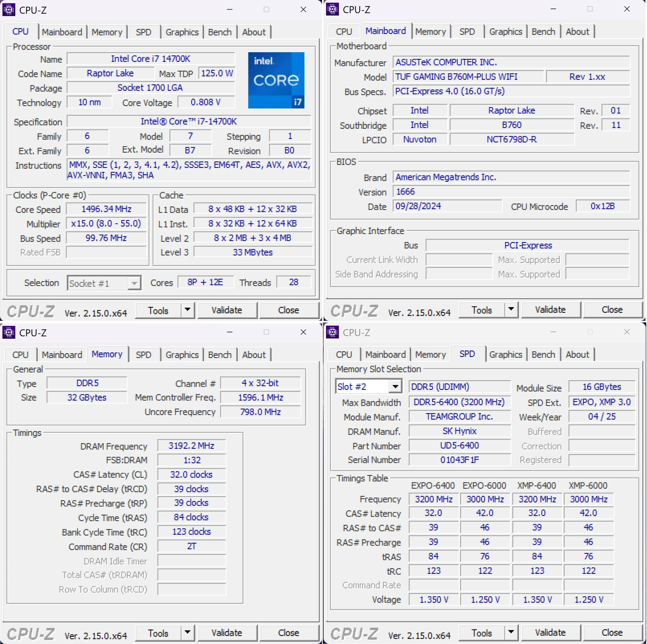Click the Max Bandwidth value DDR5-6400 (3200 MHz)
Image resolution: width=647 pixels, height=644 pixels.
pyautogui.click(x=459, y=402)
